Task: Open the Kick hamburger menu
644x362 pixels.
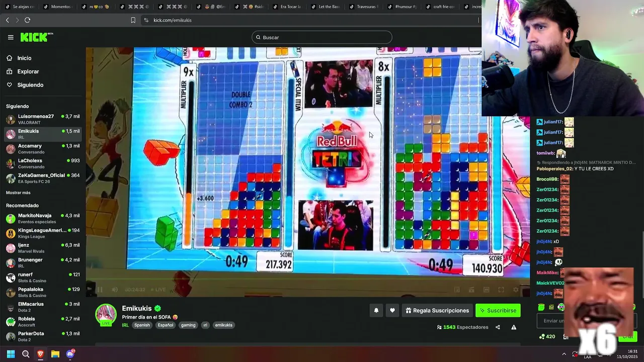Action: 11,37
